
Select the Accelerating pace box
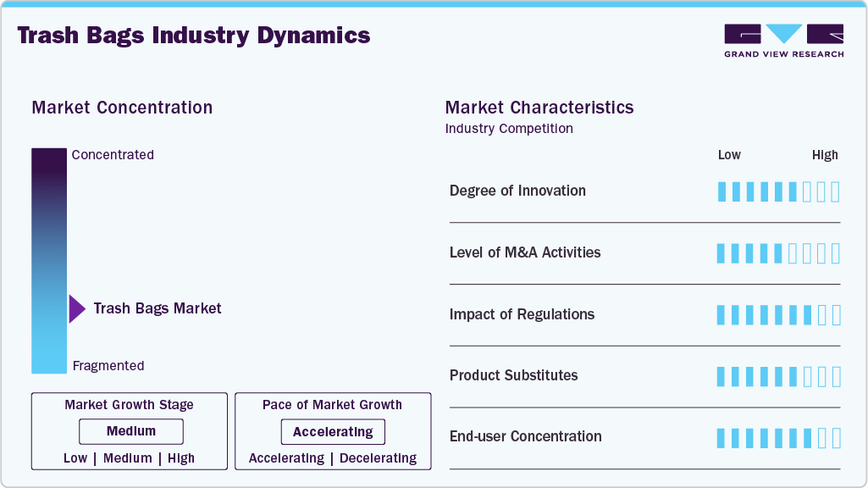click(x=333, y=432)
